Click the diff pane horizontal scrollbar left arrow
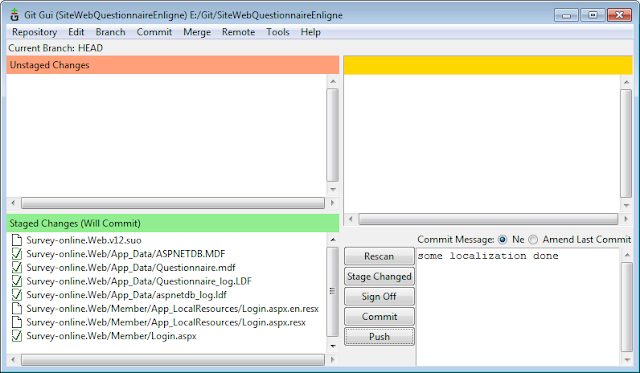 point(351,219)
